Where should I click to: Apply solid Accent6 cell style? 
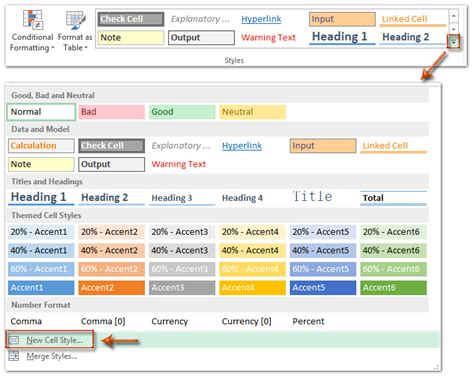click(x=393, y=288)
